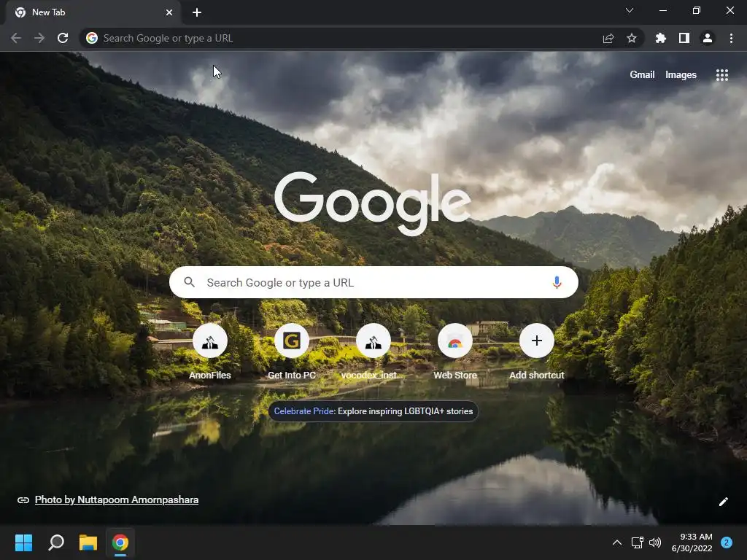747x560 pixels.
Task: Open the Google apps grid
Action: [x=721, y=75]
